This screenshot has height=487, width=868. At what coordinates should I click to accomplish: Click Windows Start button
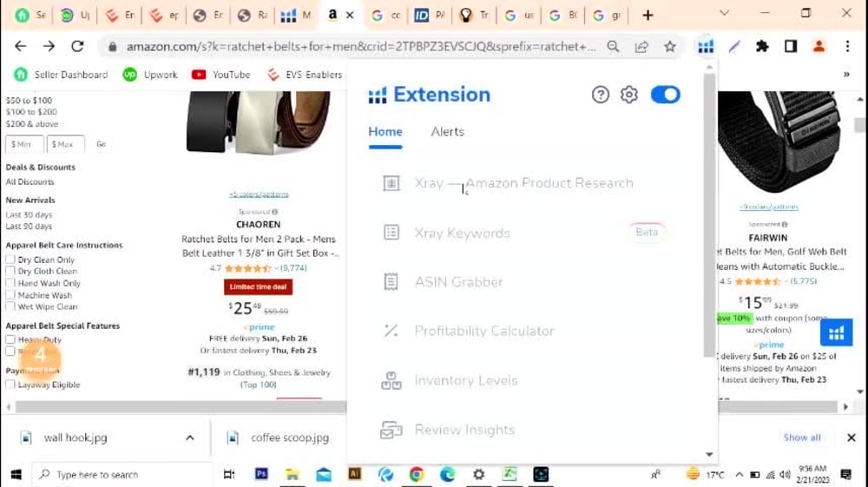[16, 474]
